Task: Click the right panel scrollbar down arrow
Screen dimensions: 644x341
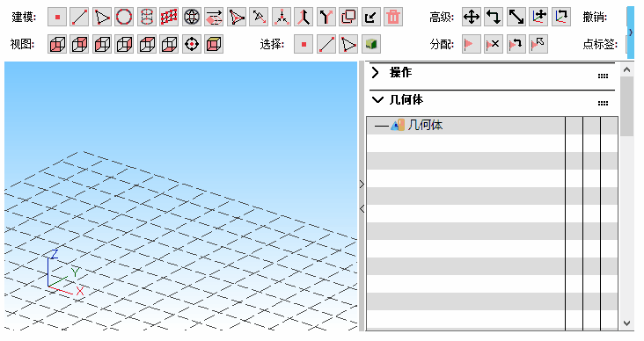Action: click(x=626, y=323)
